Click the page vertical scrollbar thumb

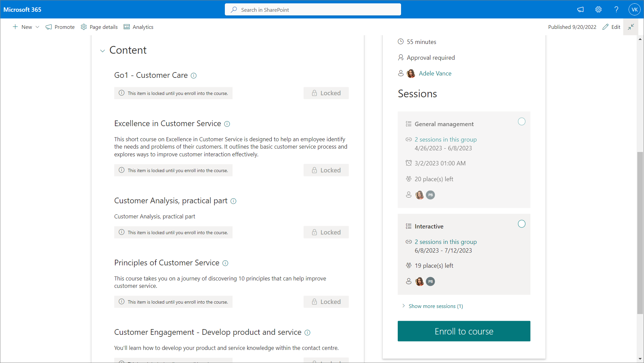[640, 233]
